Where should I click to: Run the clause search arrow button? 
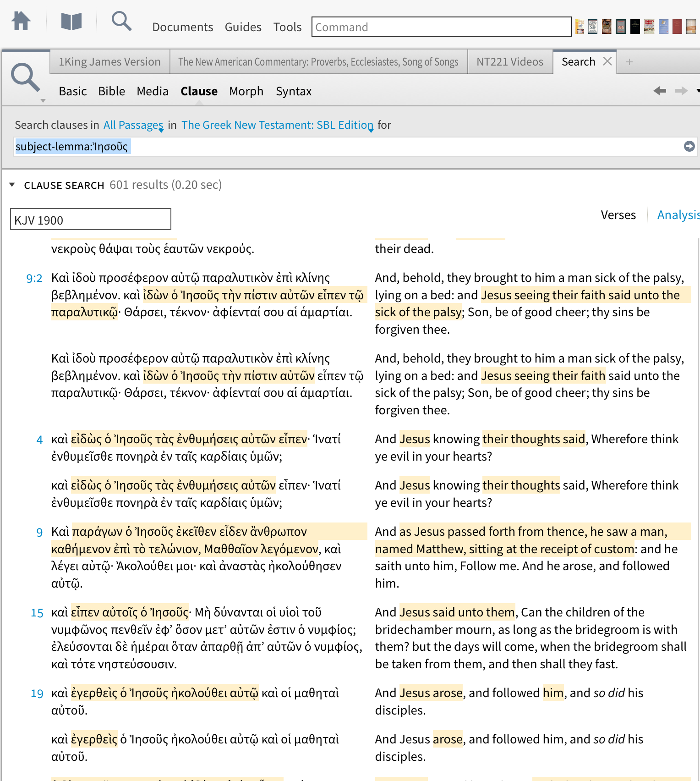tap(689, 146)
